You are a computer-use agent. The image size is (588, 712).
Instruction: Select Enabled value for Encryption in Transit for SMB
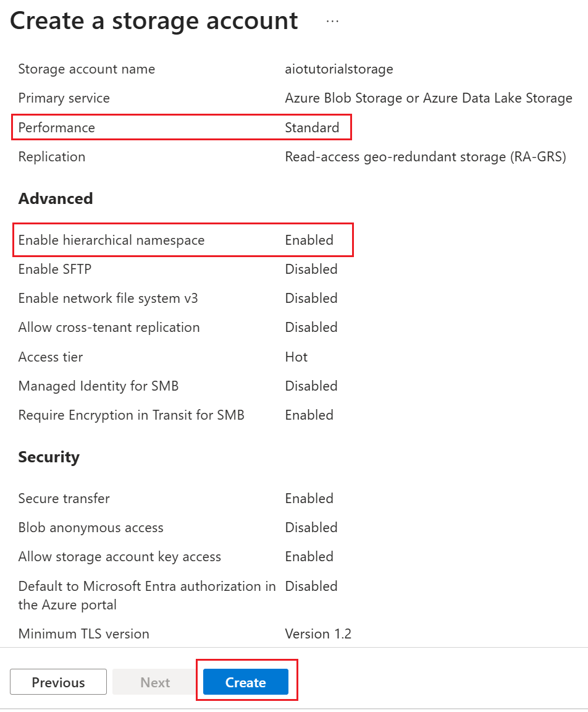[309, 415]
